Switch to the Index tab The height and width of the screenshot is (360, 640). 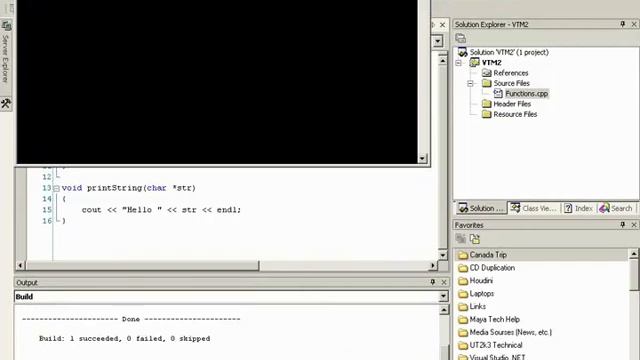point(578,208)
